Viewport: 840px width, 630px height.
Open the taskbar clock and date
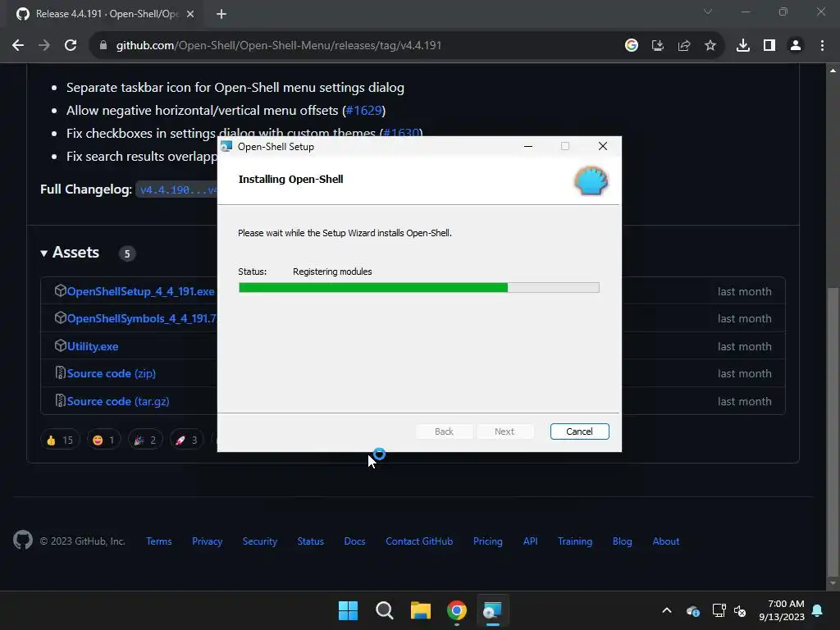(x=782, y=610)
